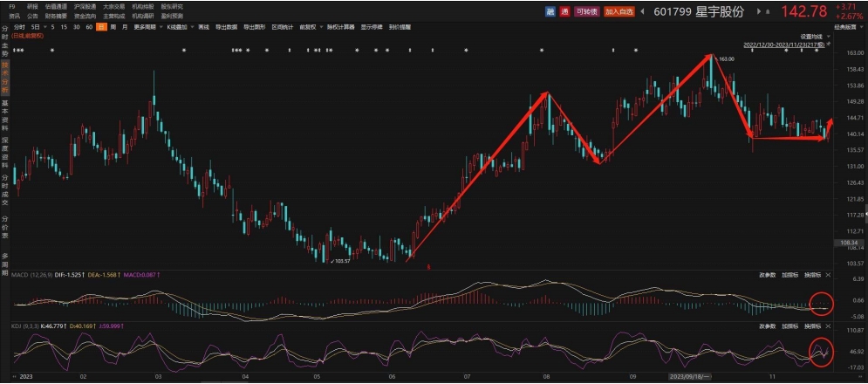The height and width of the screenshot is (384, 868).
Task: Open the 资金流向 menu item
Action: coord(85,16)
